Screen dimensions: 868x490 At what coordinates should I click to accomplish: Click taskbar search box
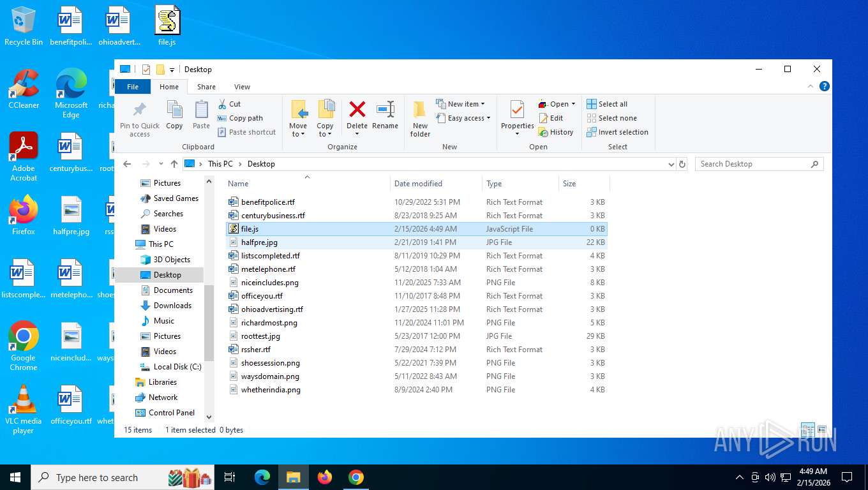pyautogui.click(x=124, y=477)
